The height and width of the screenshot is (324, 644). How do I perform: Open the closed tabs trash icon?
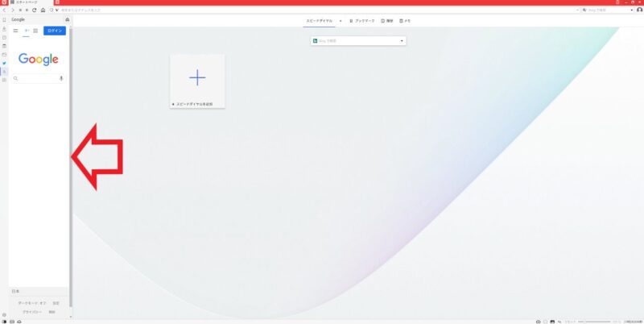(x=617, y=2)
